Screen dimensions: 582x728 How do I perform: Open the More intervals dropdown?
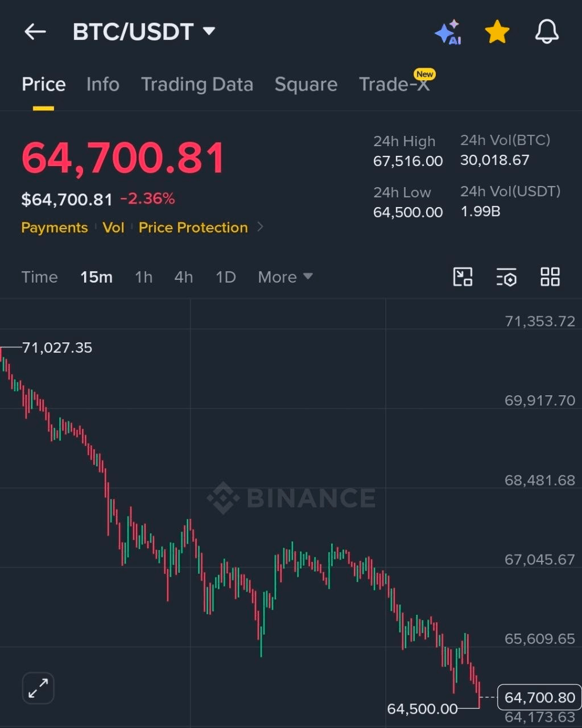286,277
